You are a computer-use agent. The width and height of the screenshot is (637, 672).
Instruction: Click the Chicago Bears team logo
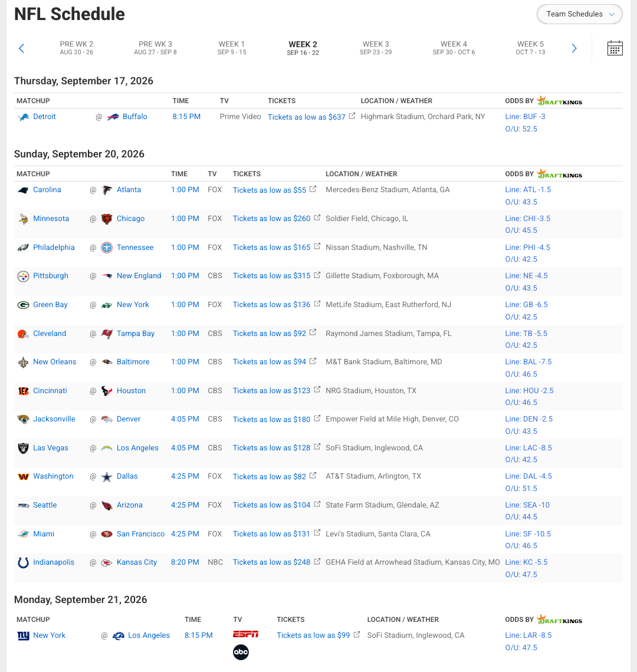[107, 219]
